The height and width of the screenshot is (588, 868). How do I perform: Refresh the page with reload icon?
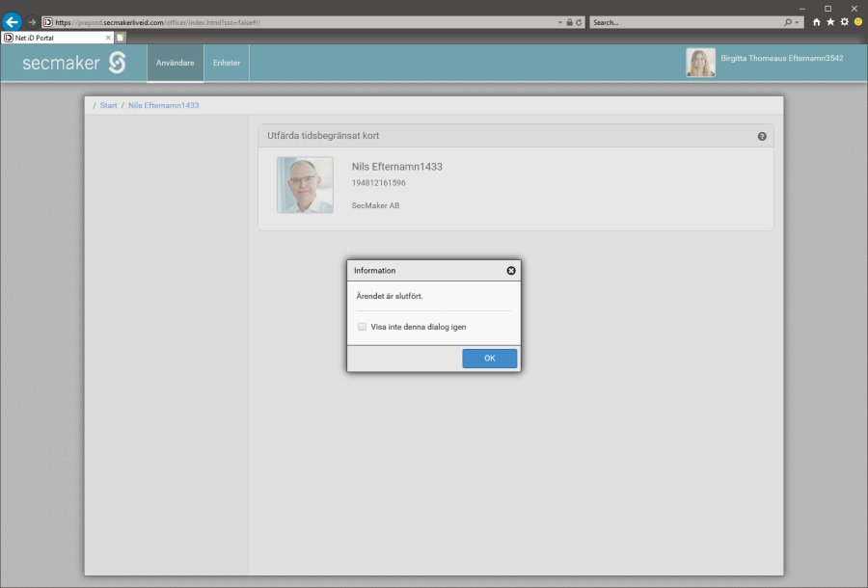tap(579, 23)
